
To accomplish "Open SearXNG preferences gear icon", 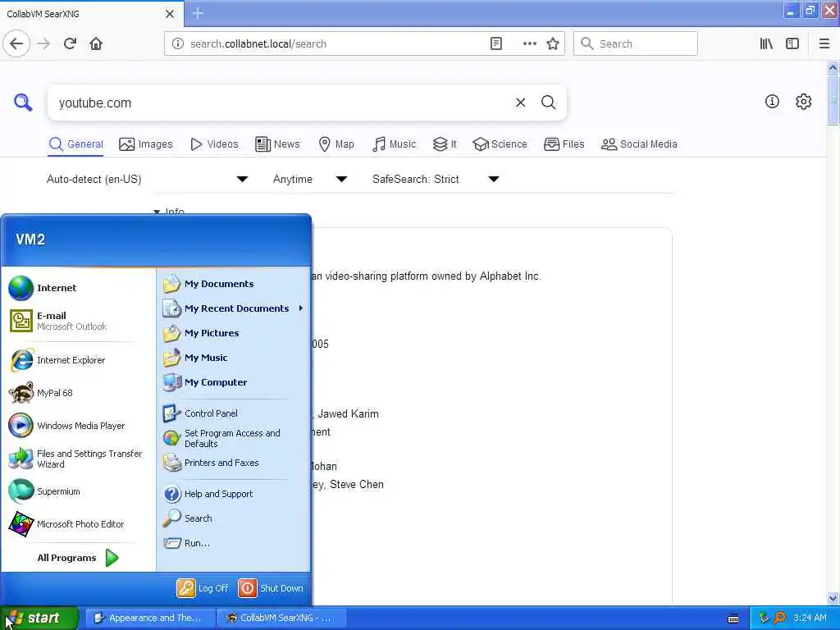I will pyautogui.click(x=804, y=101).
